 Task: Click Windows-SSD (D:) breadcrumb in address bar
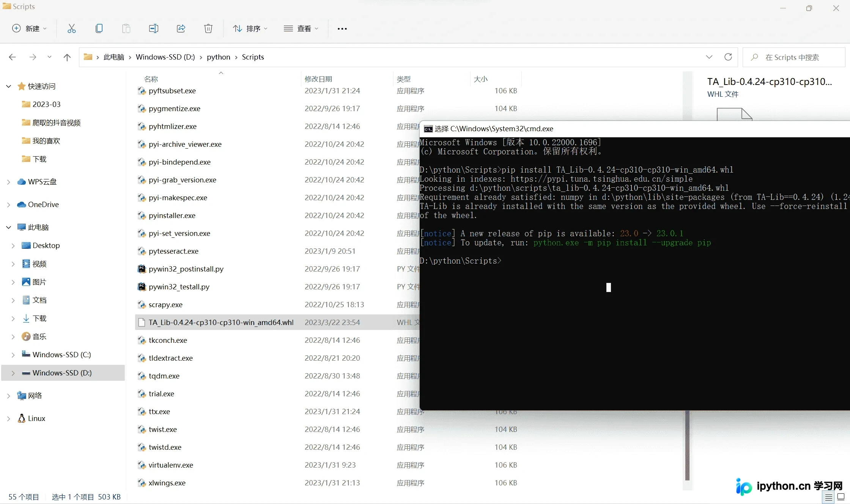point(165,57)
